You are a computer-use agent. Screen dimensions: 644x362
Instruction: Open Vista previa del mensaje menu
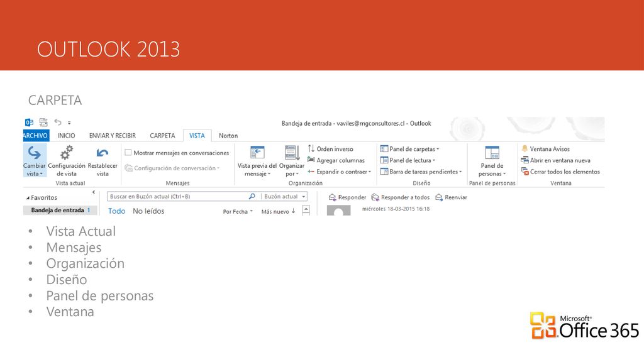point(257,161)
